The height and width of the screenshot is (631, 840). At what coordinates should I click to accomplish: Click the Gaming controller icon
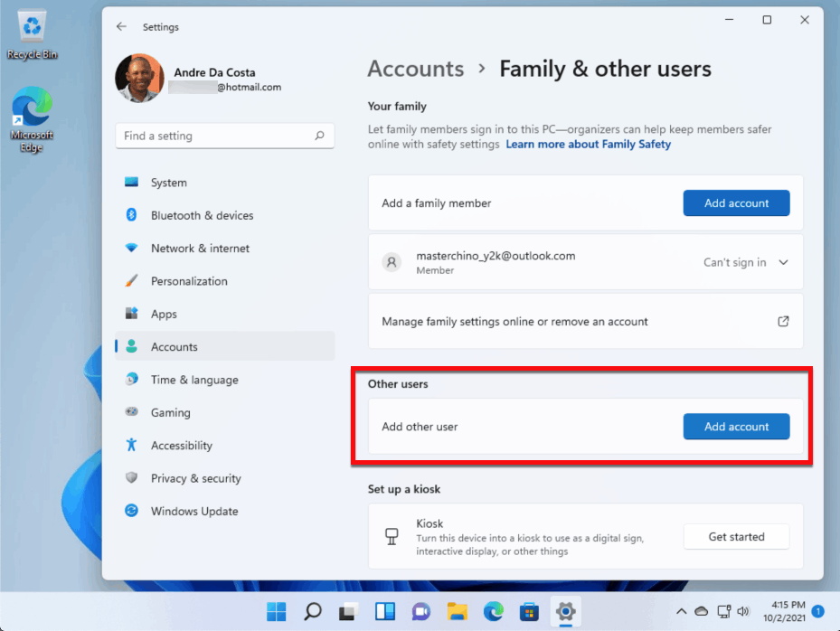[x=132, y=412]
